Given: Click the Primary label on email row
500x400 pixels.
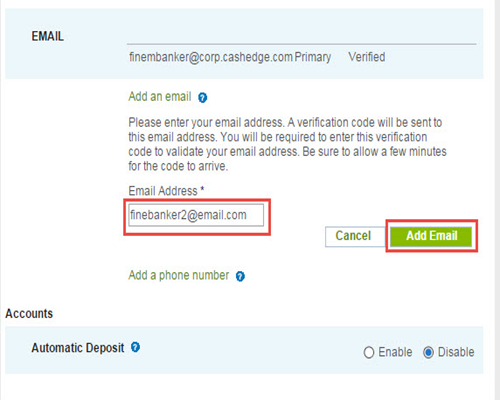Looking at the screenshot, I should point(313,57).
